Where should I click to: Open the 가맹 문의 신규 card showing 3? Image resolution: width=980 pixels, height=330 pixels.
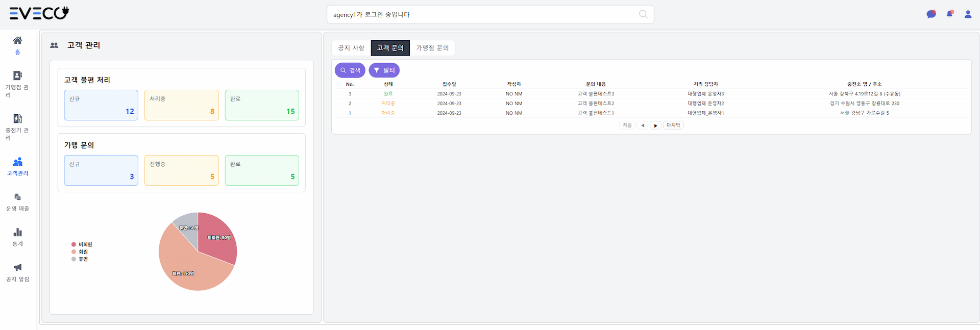(101, 170)
